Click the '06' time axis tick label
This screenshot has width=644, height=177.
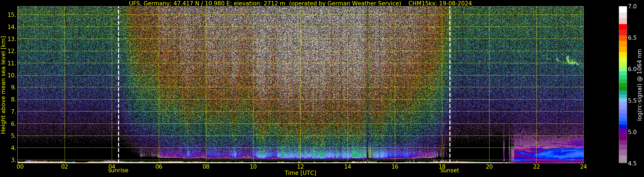pyautogui.click(x=159, y=166)
